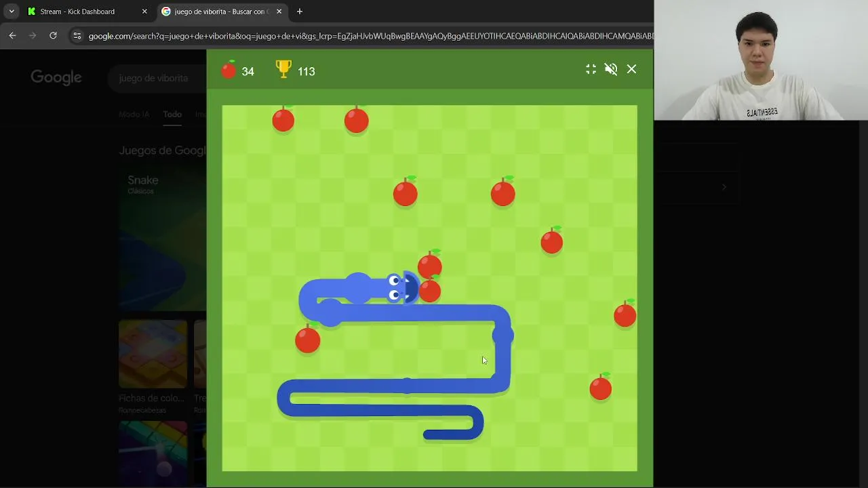This screenshot has width=868, height=488.
Task: Close the Snake game overlay
Action: pyautogui.click(x=631, y=69)
